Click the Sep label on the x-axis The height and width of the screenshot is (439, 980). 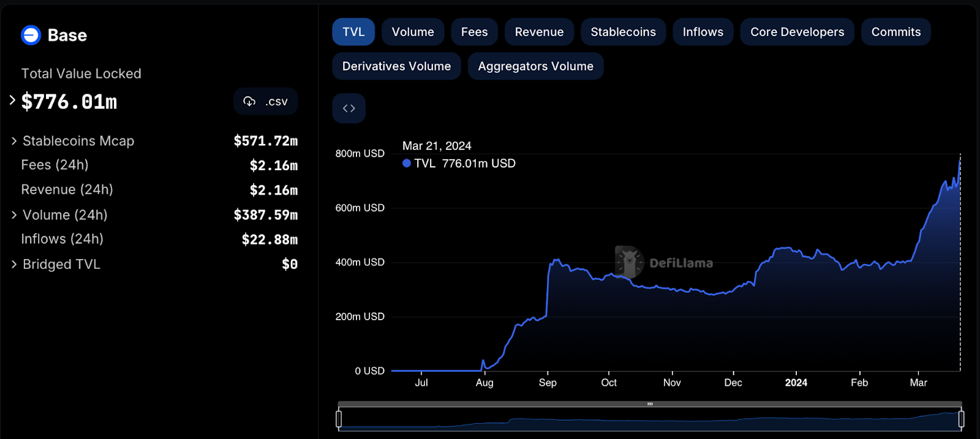[548, 383]
